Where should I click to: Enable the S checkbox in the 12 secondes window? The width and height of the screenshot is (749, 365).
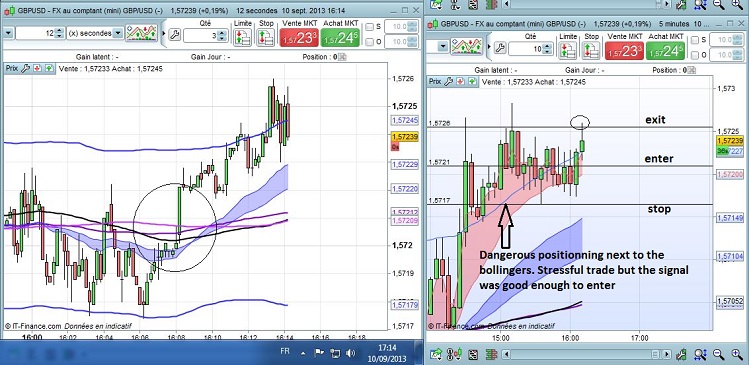pyautogui.click(x=370, y=27)
